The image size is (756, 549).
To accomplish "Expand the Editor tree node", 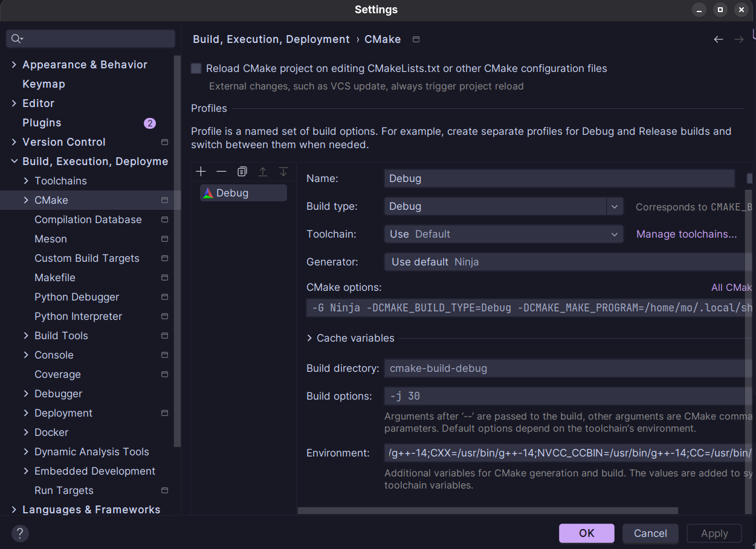I will point(14,103).
